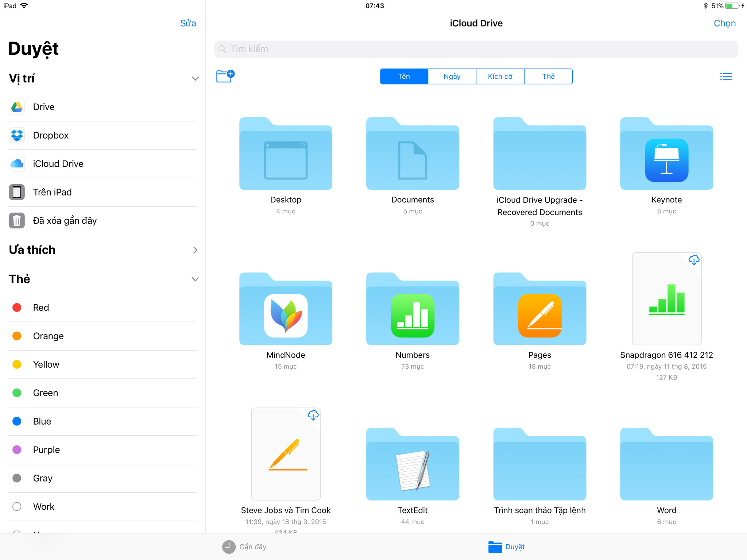Open the Numbers folder
Screen dimensions: 747x560
(413, 309)
